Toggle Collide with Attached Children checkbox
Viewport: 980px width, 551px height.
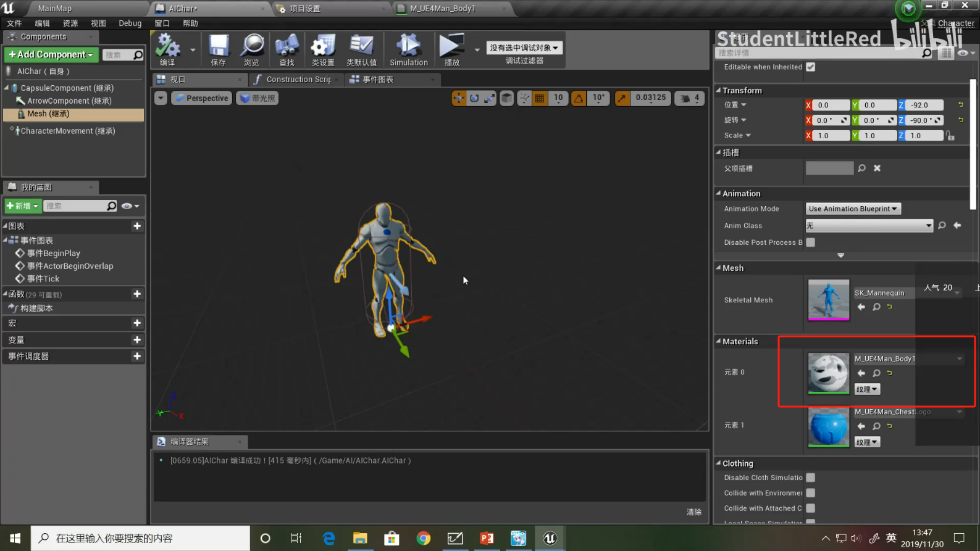pyautogui.click(x=810, y=508)
